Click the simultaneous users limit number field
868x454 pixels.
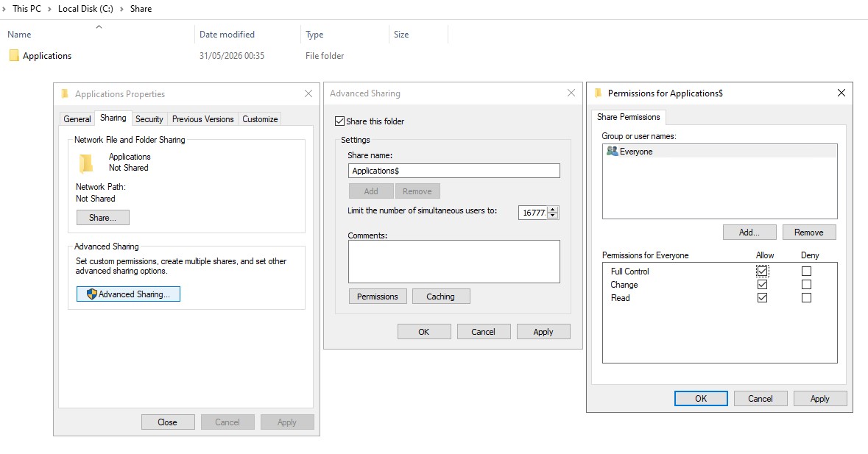click(x=532, y=213)
